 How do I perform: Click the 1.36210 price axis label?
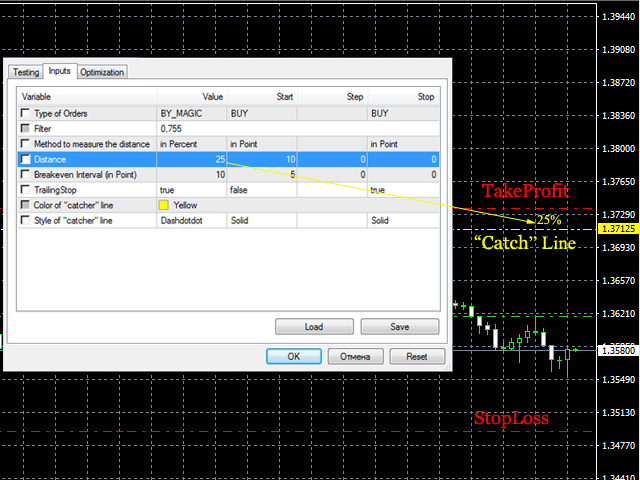[x=619, y=313]
